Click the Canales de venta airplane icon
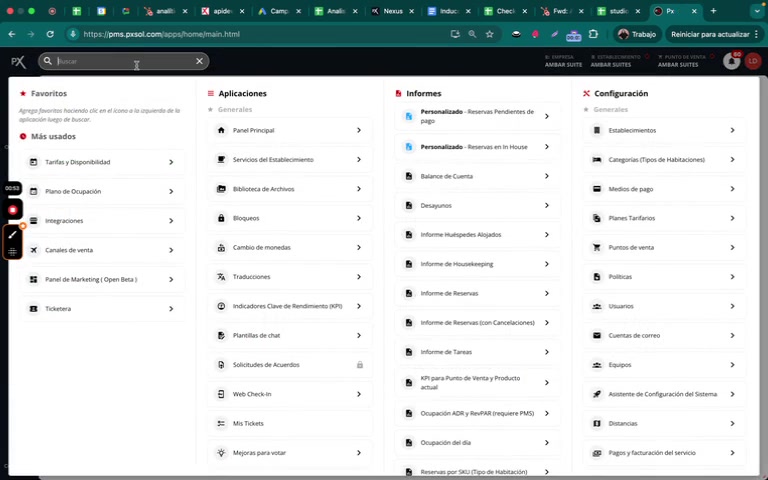This screenshot has height=480, width=768. click(x=33, y=250)
